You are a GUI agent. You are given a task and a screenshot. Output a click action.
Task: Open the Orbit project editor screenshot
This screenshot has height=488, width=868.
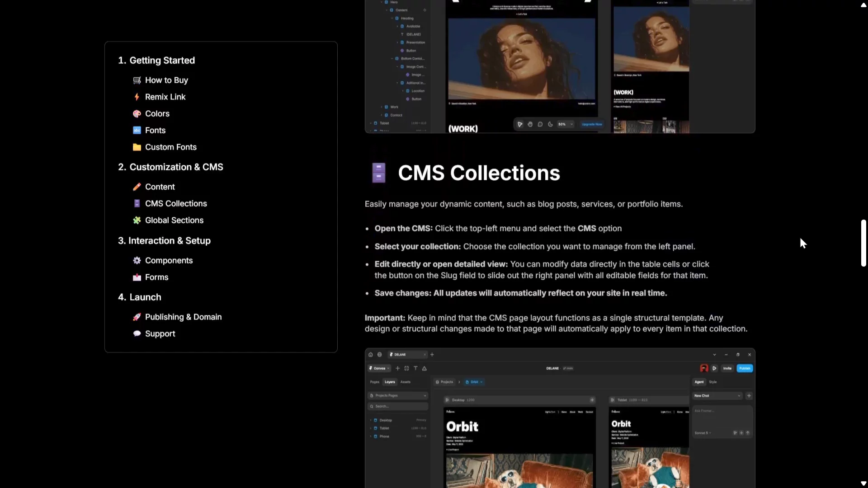tap(560, 418)
